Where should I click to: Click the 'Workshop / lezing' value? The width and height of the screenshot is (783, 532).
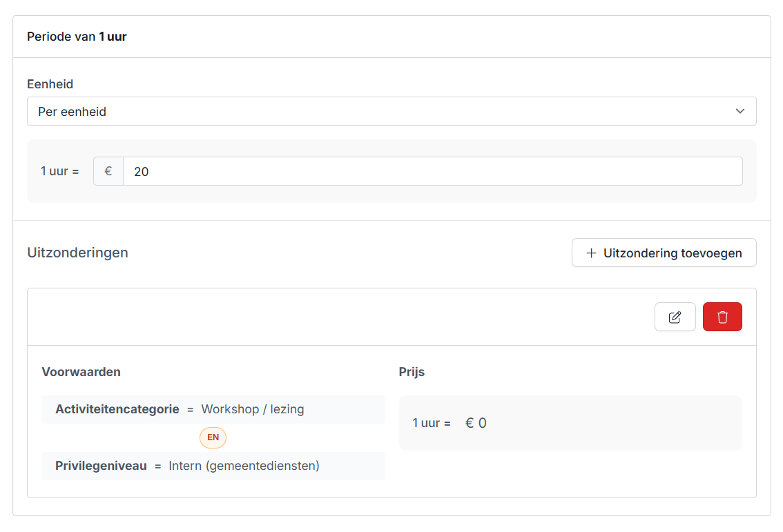pos(253,409)
